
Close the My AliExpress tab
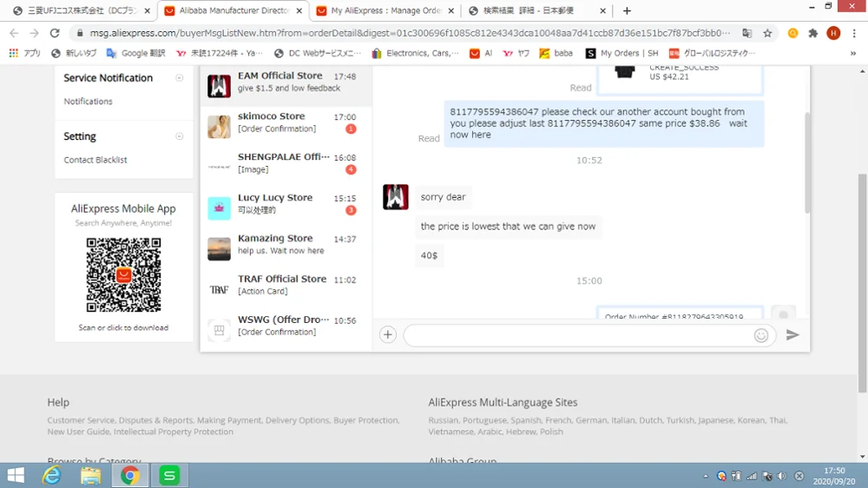[x=451, y=10]
